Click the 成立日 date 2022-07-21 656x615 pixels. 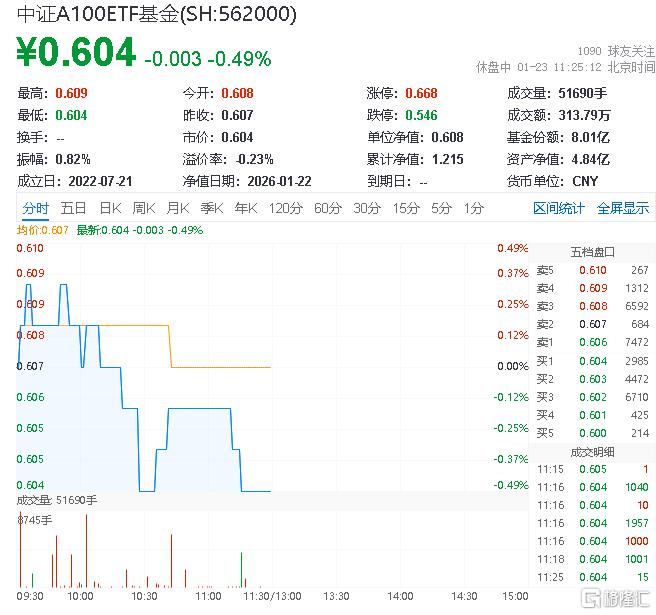pyautogui.click(x=100, y=181)
